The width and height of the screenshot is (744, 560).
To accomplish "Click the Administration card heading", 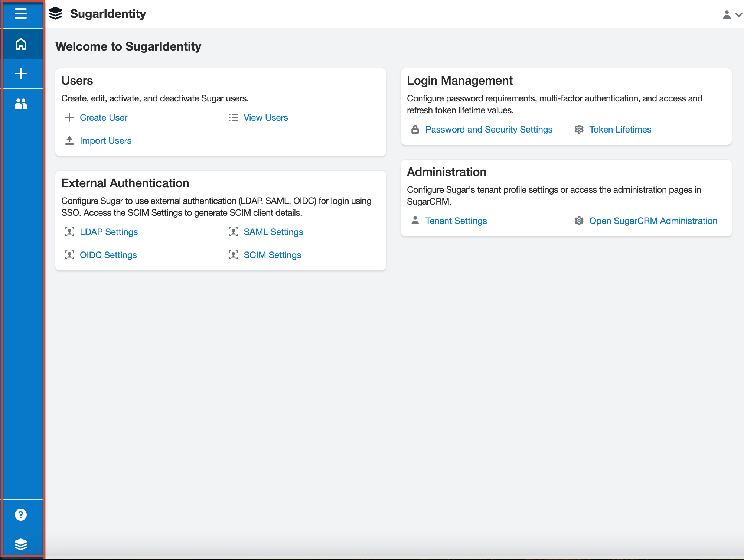I will pyautogui.click(x=447, y=172).
